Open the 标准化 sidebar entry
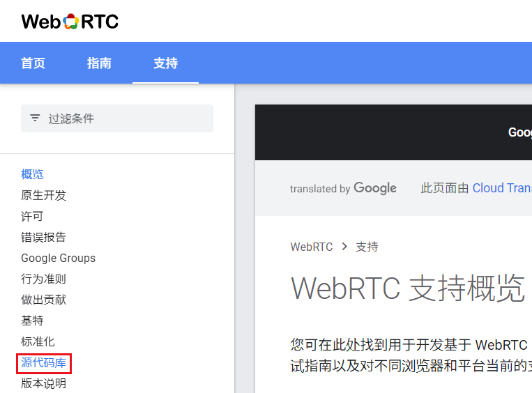Viewport: 532px width, 393px height. click(x=38, y=341)
